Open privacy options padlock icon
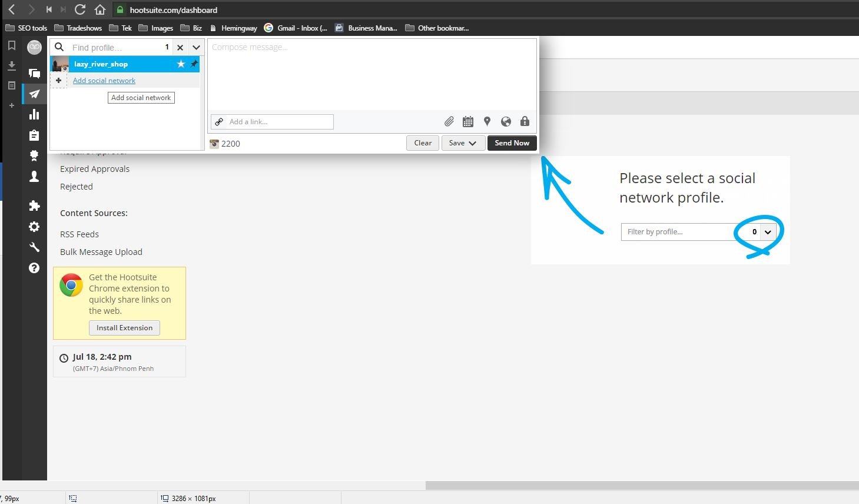 tap(525, 121)
